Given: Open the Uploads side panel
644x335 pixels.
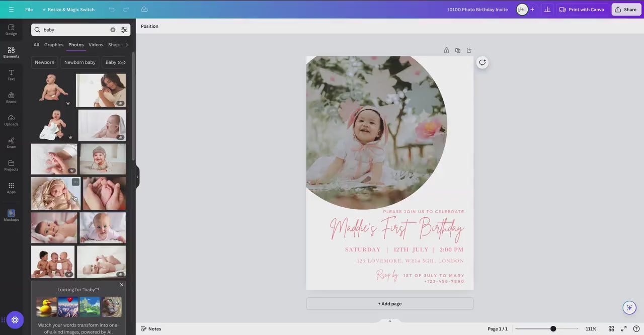Looking at the screenshot, I should tap(11, 120).
